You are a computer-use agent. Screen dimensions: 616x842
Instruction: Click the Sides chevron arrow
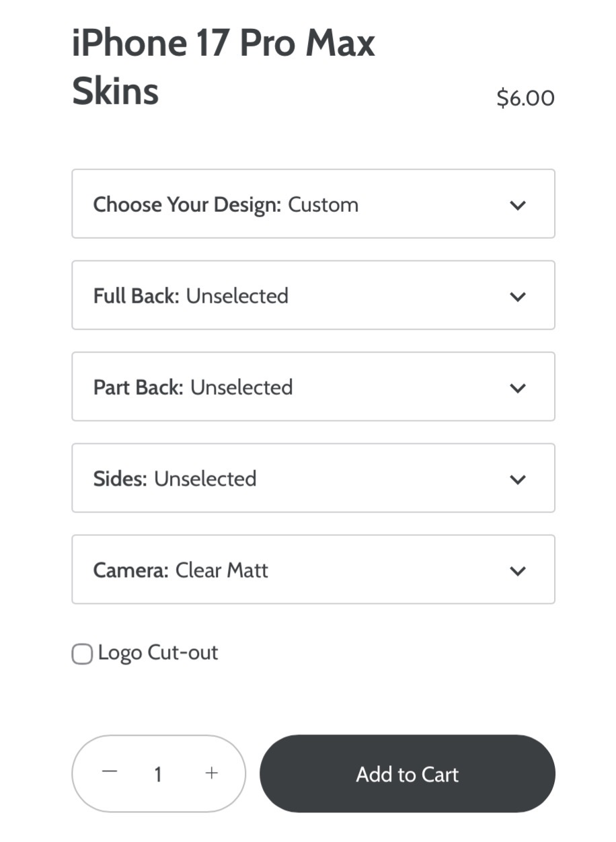(x=517, y=480)
